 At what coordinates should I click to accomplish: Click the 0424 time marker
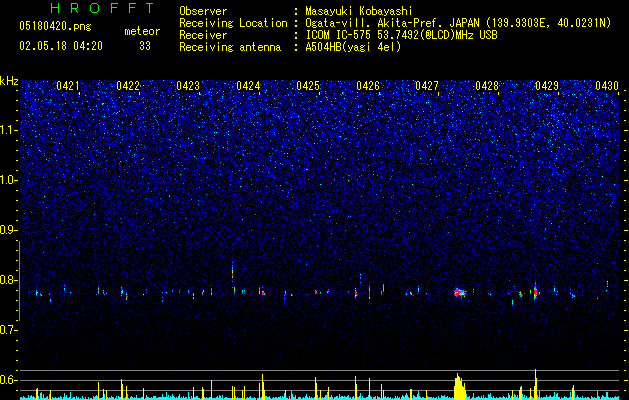pos(248,86)
